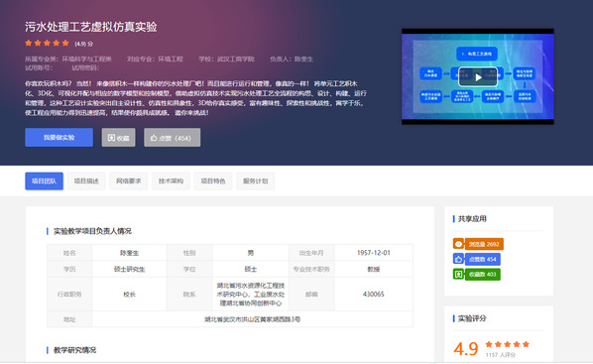Open the 项目描述 tab
The image size is (593, 364).
click(86, 182)
